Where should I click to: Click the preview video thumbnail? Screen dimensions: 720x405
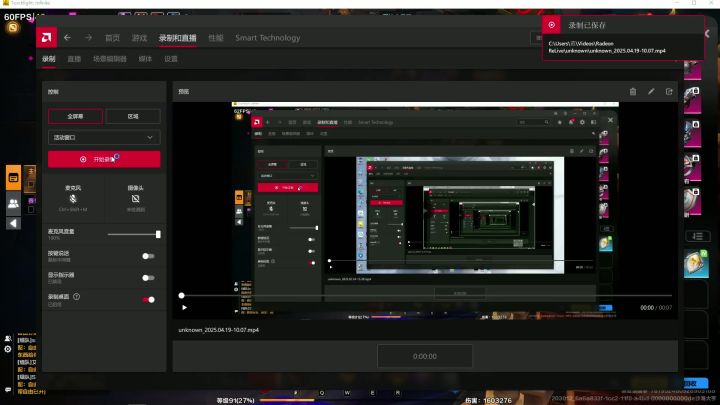coord(425,210)
